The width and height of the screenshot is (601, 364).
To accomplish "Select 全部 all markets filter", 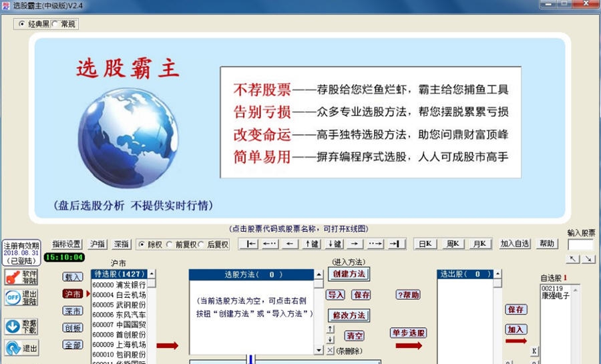I will pyautogui.click(x=73, y=345).
